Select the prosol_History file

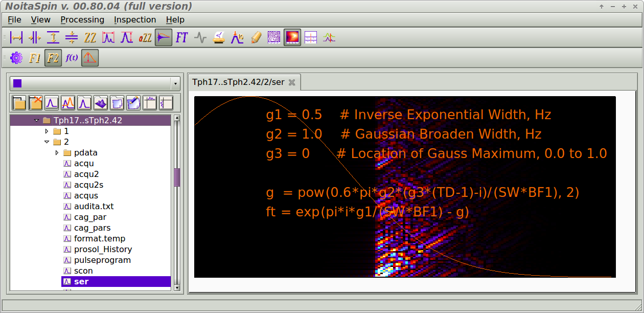[103, 250]
